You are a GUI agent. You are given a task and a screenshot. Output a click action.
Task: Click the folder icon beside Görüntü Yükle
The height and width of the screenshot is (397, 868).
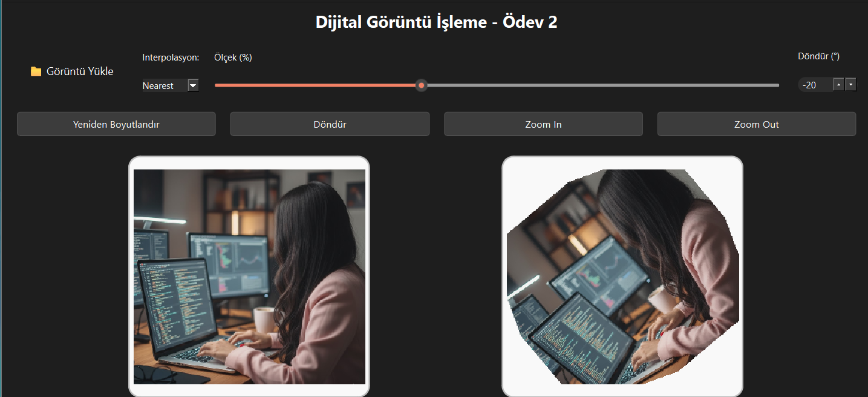tap(36, 71)
